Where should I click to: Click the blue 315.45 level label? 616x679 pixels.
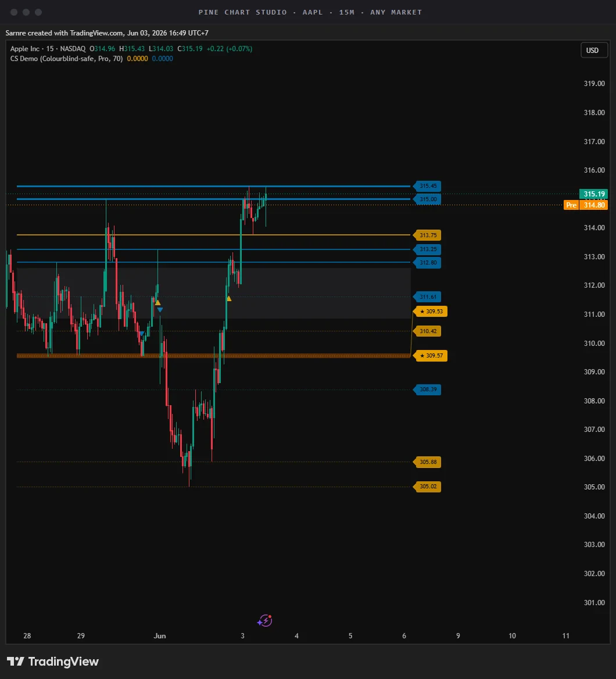427,186
